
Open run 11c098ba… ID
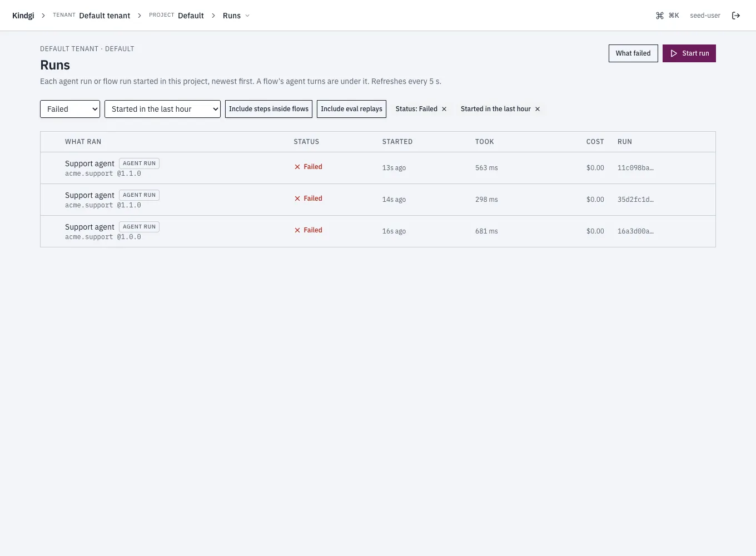pos(635,168)
